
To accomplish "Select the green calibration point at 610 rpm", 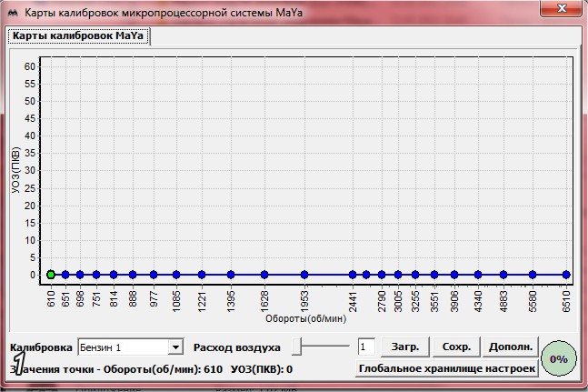I will [x=51, y=274].
